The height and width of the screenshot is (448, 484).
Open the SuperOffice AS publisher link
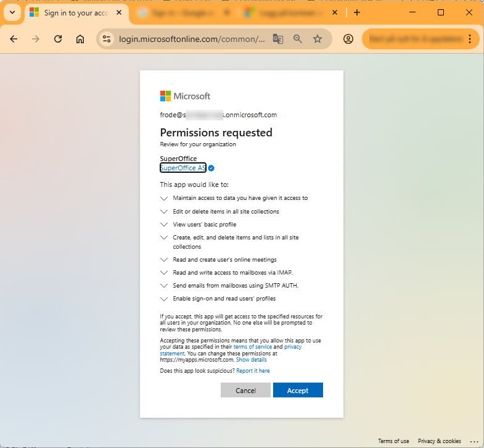(x=183, y=168)
